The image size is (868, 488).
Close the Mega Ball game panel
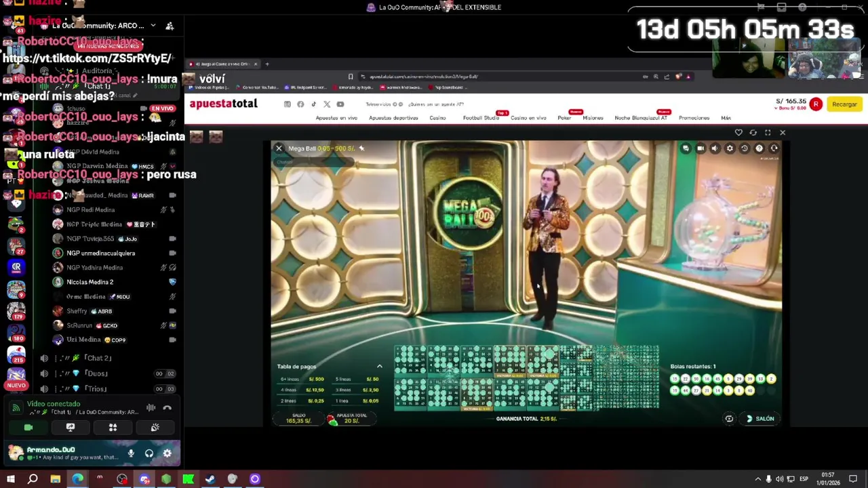279,148
